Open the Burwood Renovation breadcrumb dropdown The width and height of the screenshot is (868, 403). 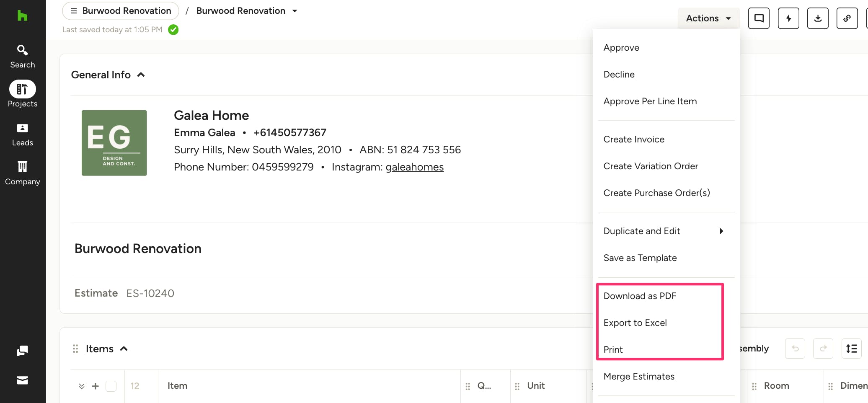coord(294,11)
